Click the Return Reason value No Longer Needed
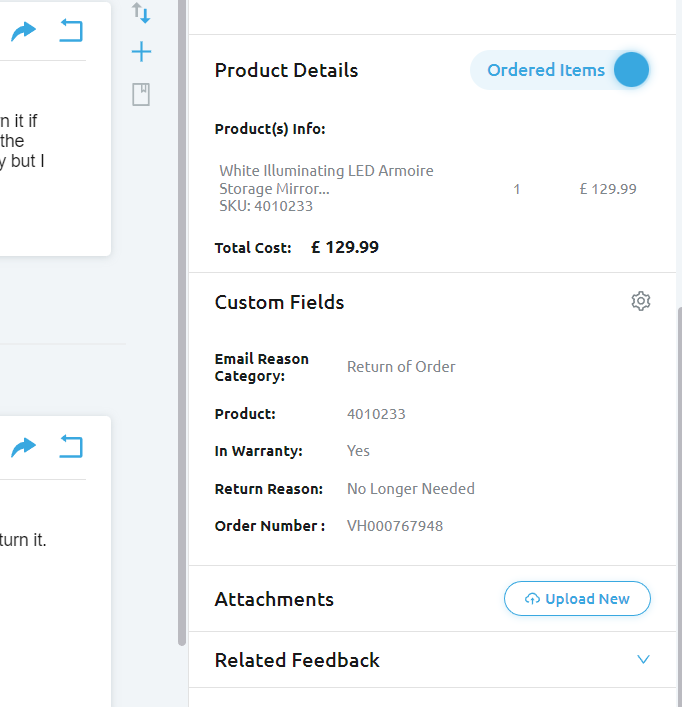 (410, 489)
